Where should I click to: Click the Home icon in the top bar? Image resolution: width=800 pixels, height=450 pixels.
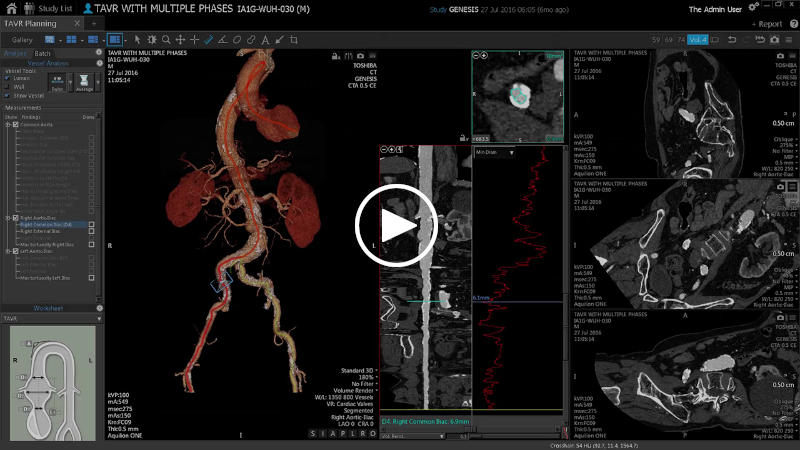[x=11, y=8]
